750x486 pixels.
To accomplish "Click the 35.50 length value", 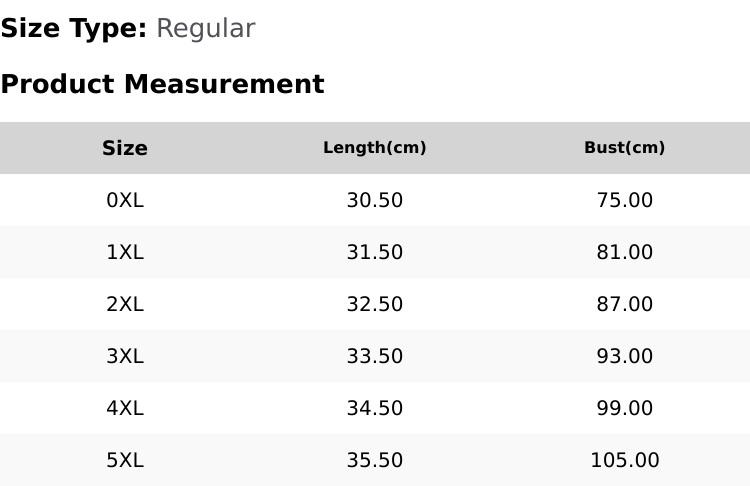I will pyautogui.click(x=375, y=461).
